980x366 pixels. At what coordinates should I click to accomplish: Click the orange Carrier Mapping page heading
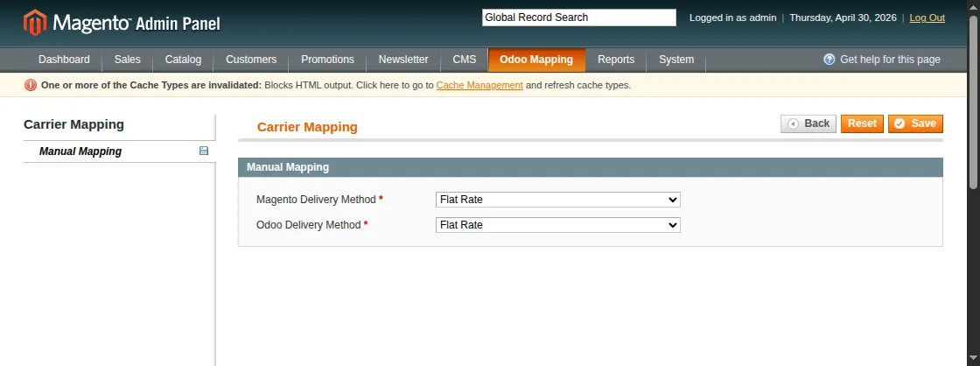[x=307, y=127]
